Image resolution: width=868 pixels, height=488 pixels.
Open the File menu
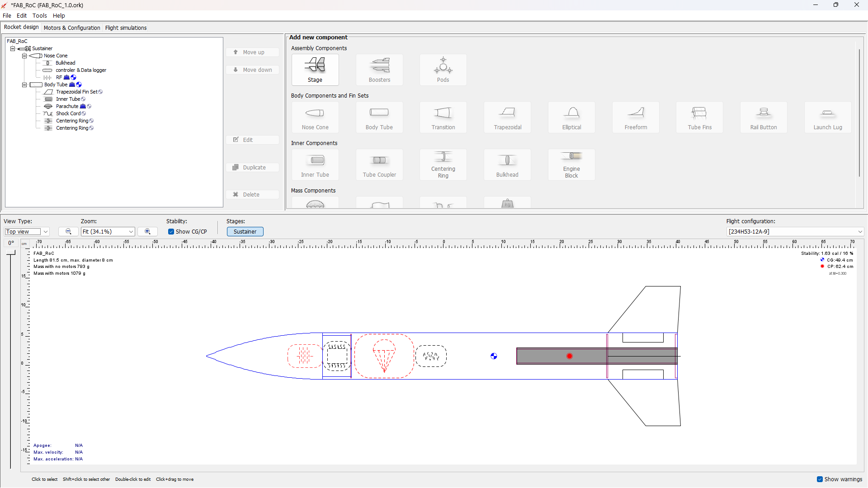pos(7,15)
